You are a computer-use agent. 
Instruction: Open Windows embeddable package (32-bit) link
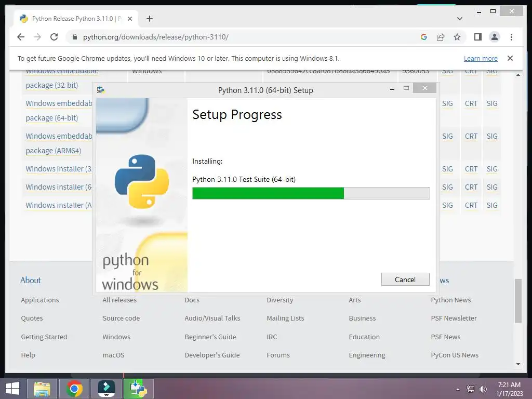[x=52, y=85]
